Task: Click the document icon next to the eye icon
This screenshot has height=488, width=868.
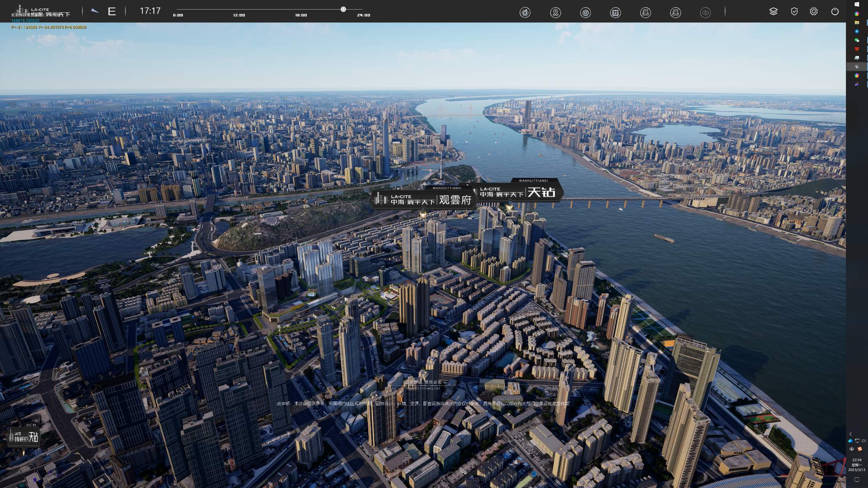Action: (676, 13)
